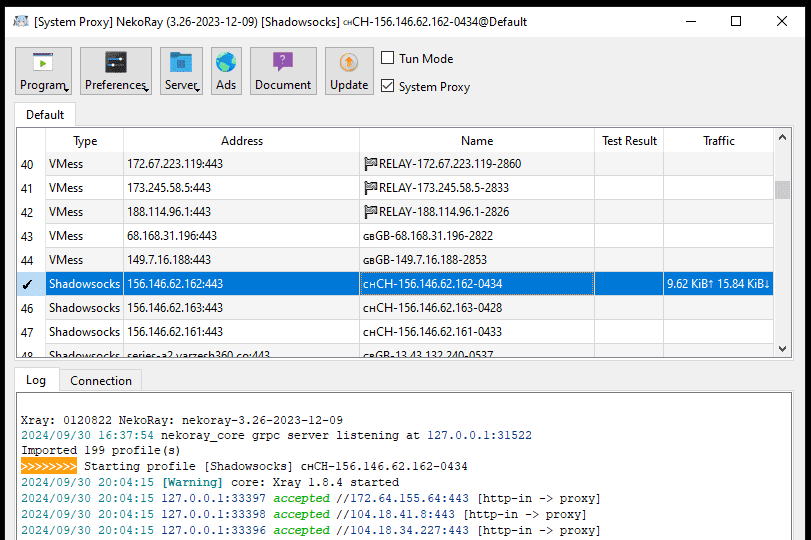Click the server list scroll-up arrow

(782, 138)
